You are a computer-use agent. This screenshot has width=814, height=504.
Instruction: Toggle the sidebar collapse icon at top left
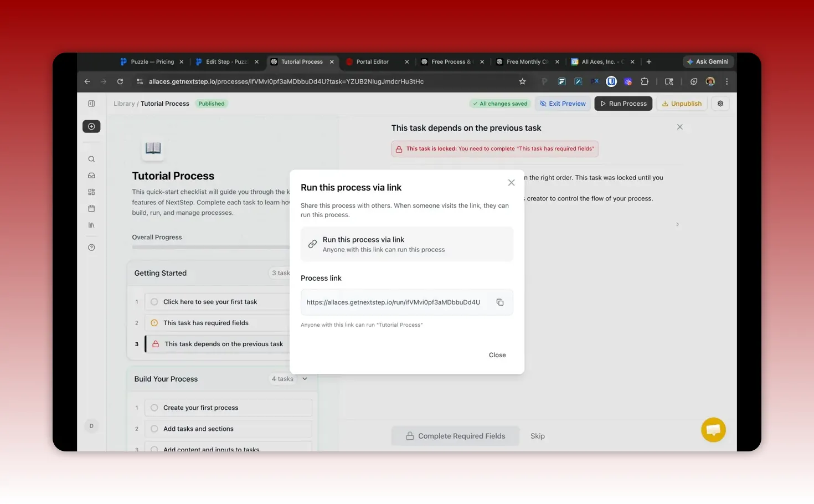click(91, 103)
